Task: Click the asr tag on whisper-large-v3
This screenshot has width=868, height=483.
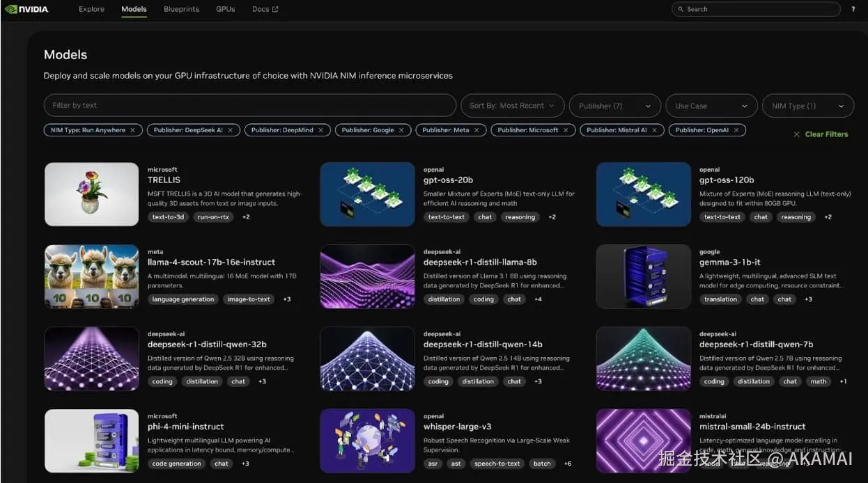Action: (433, 464)
